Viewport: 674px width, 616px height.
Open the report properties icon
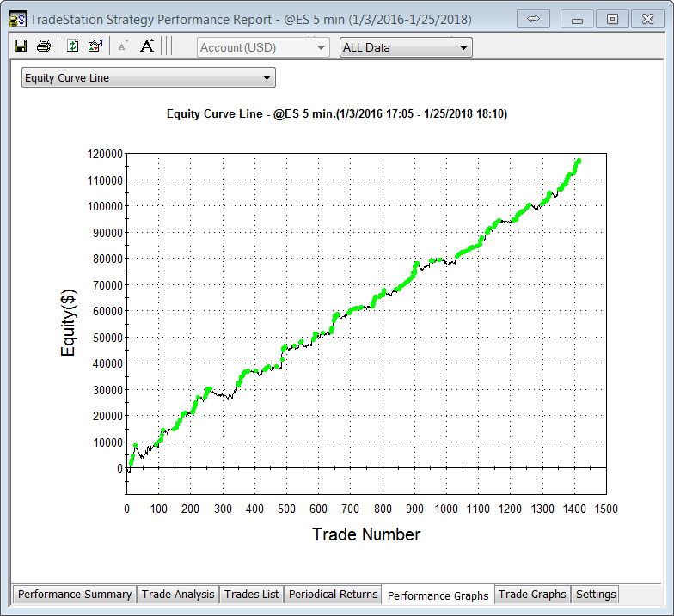coord(95,46)
